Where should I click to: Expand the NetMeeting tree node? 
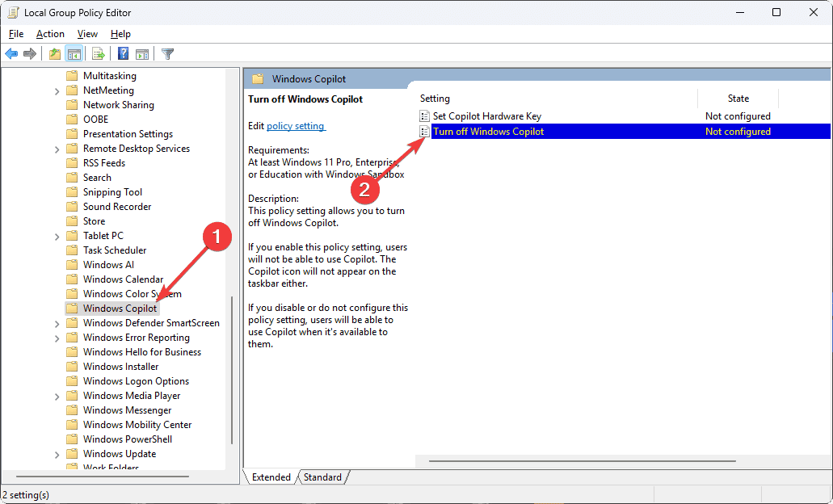(57, 90)
